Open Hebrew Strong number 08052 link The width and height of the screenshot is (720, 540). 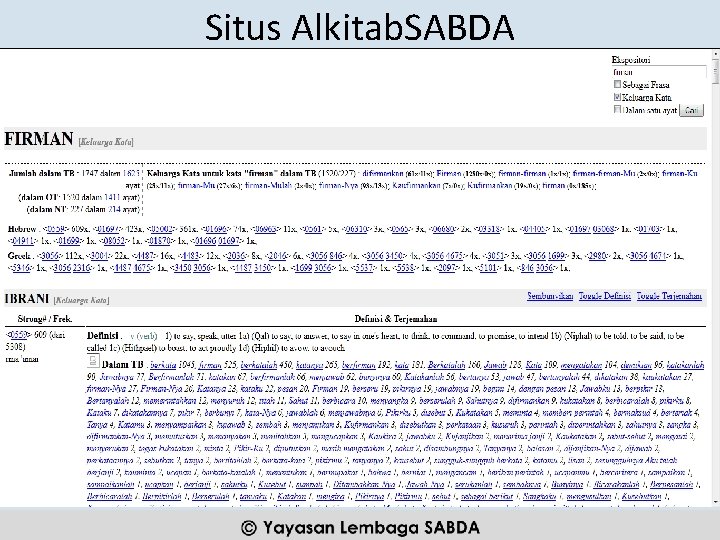pyautogui.click(x=114, y=241)
